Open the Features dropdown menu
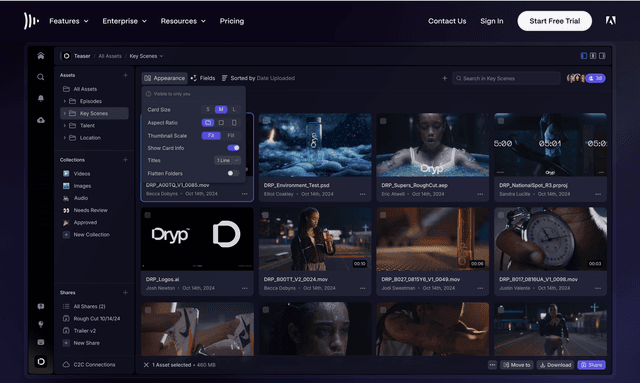 [69, 21]
